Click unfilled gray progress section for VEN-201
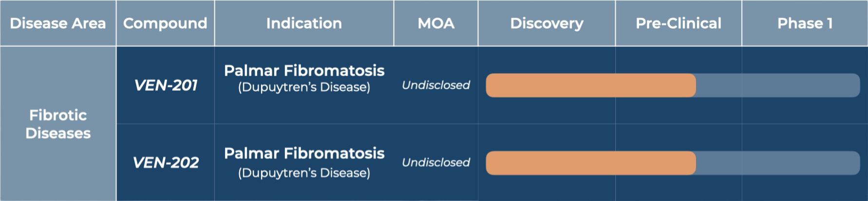This screenshot has width=868, height=201. tap(777, 85)
